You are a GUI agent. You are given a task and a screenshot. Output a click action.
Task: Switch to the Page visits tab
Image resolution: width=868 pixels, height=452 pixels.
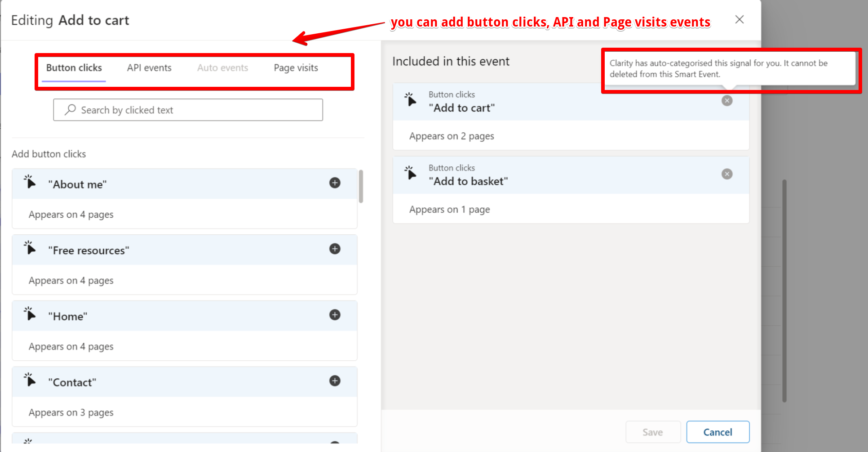click(296, 67)
